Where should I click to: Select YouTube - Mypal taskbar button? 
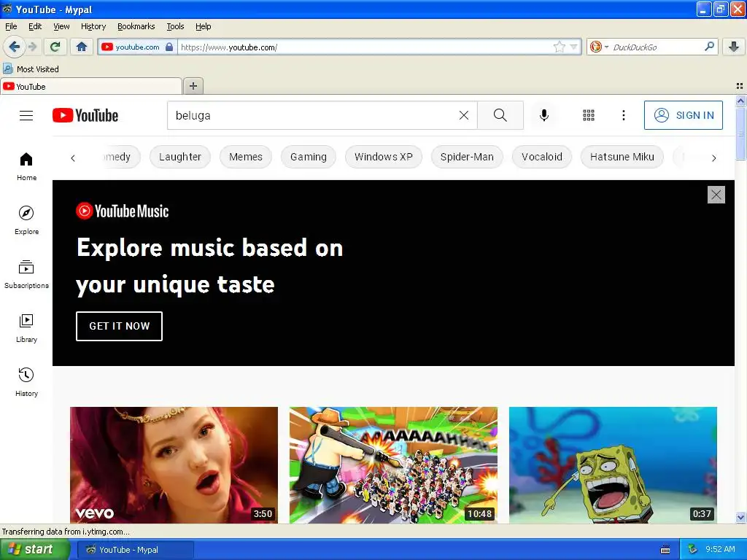tap(135, 550)
